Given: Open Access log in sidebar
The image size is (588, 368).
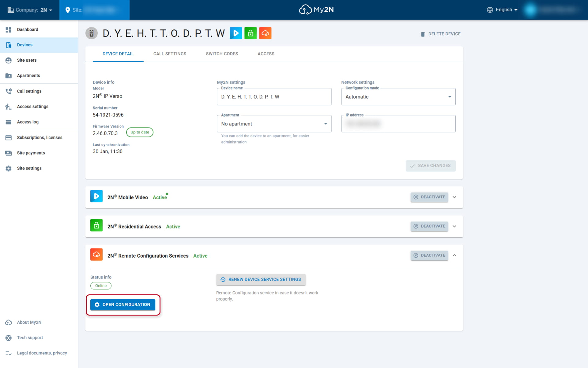Looking at the screenshot, I should 39,122.
